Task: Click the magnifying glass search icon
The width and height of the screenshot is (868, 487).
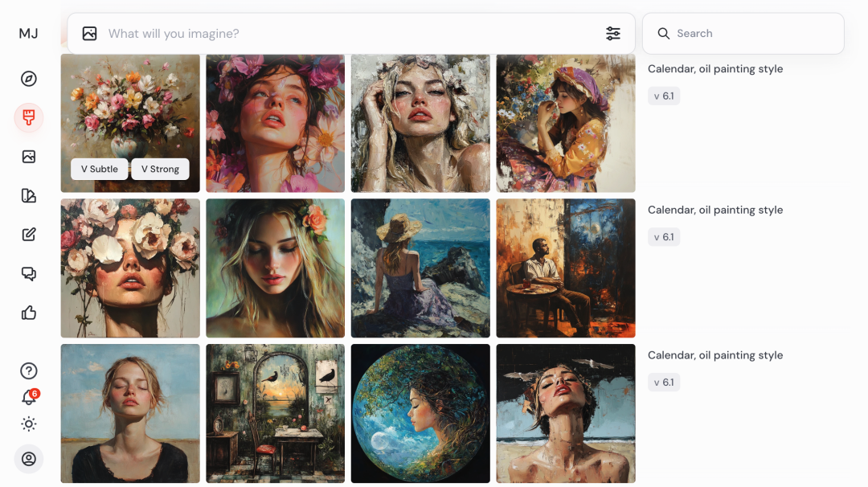Action: pos(663,34)
